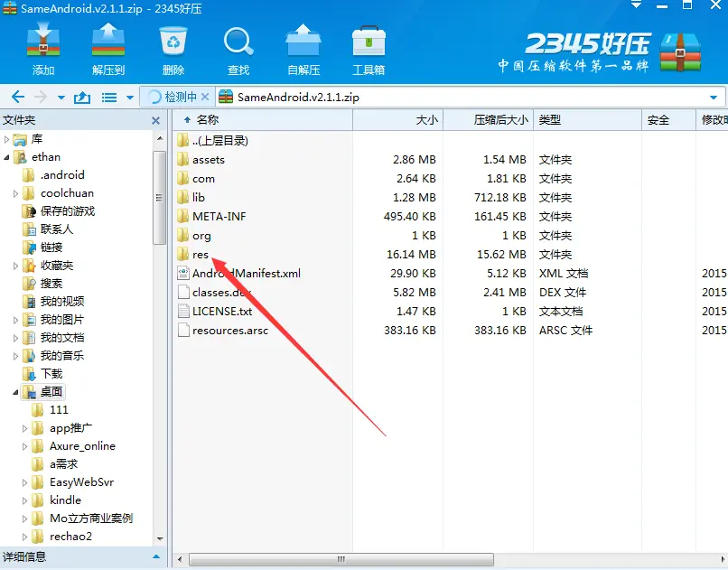Click the list view mode icon
Screen dimensions: 728x570
(109, 98)
